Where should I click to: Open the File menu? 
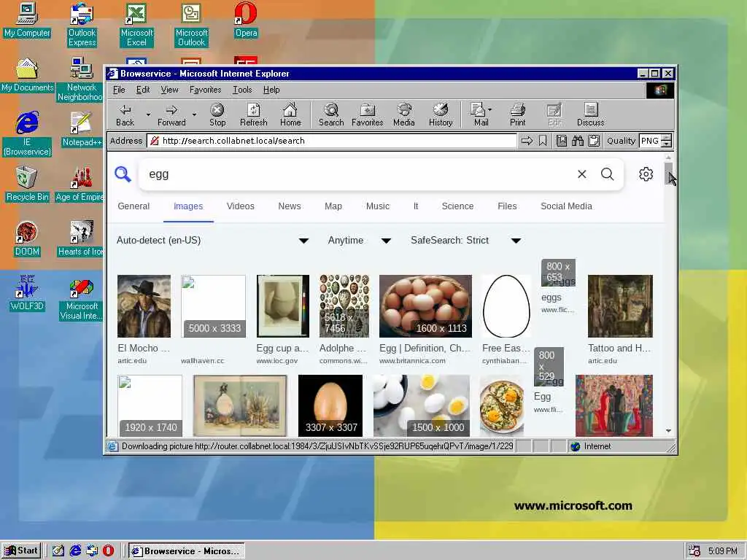[x=119, y=90]
